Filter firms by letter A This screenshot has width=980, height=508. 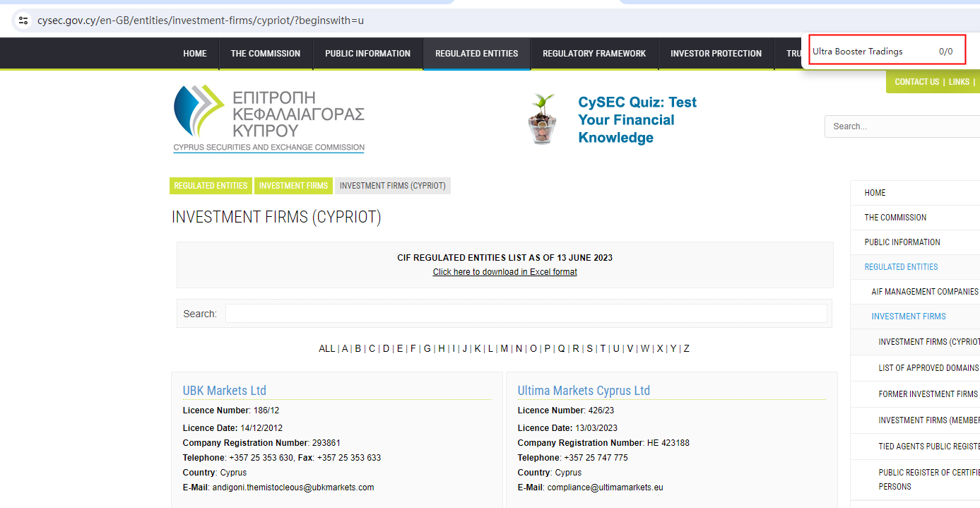click(x=345, y=348)
